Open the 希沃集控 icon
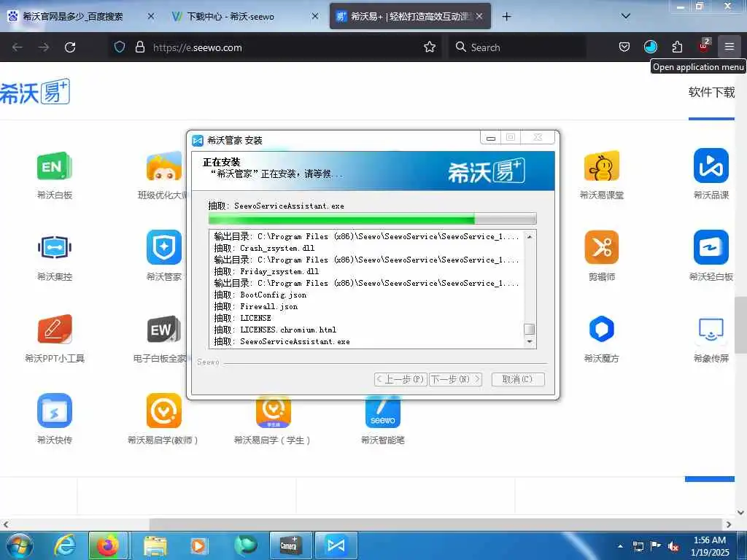 tap(54, 247)
